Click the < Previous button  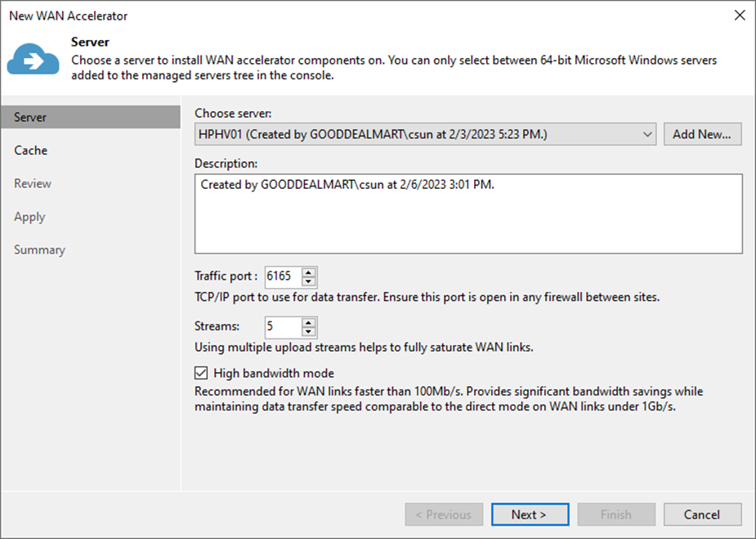(x=444, y=514)
